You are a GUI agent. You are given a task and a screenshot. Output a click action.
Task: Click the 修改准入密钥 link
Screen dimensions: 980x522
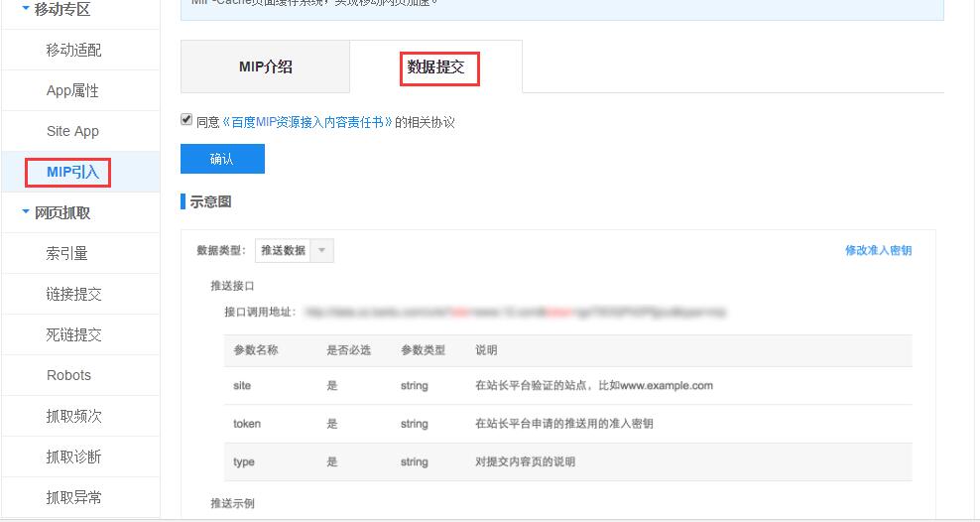click(878, 251)
